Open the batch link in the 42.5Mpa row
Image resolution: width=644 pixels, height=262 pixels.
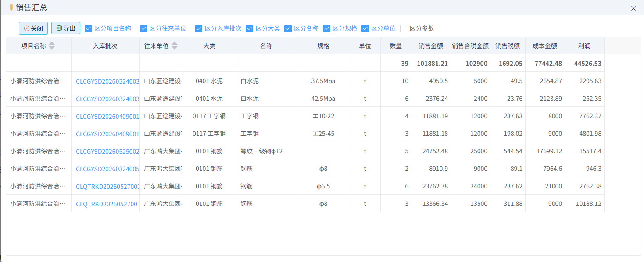(x=107, y=99)
